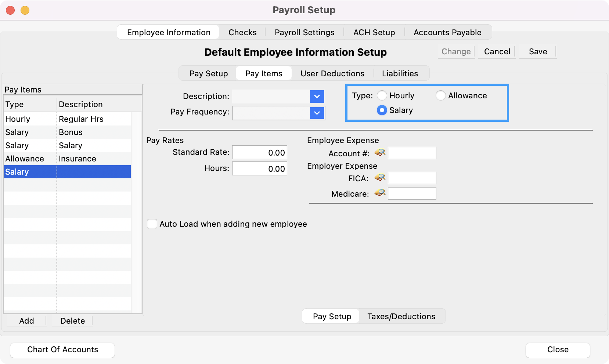Select the Hourly type radio button
This screenshot has height=364, width=609.
[x=382, y=96]
